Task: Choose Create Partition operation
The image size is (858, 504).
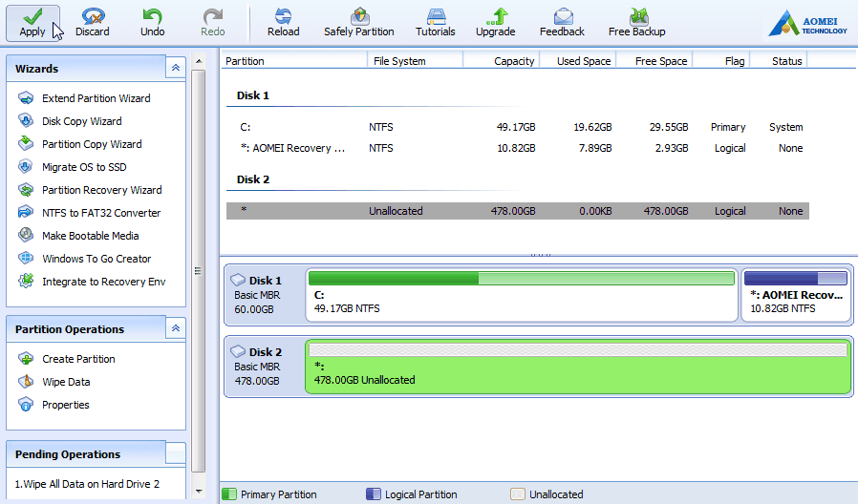Action: (78, 359)
